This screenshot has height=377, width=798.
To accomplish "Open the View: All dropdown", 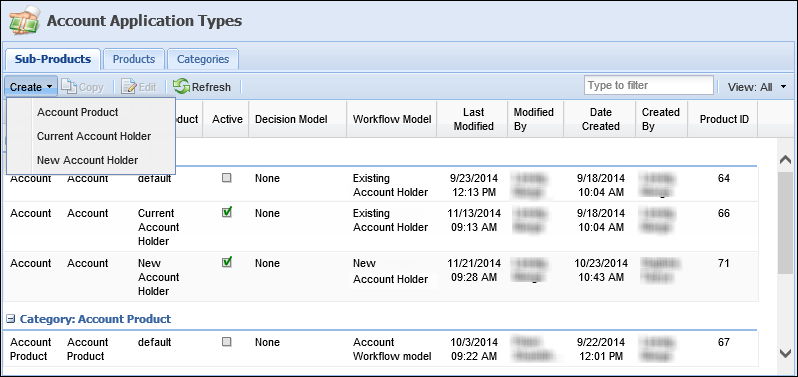I will coord(757,87).
